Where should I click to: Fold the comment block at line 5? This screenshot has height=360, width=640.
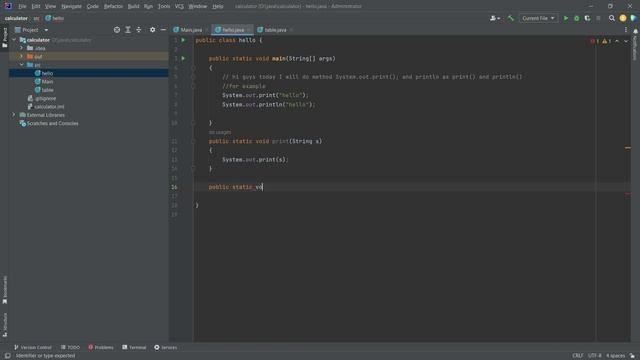point(193,77)
